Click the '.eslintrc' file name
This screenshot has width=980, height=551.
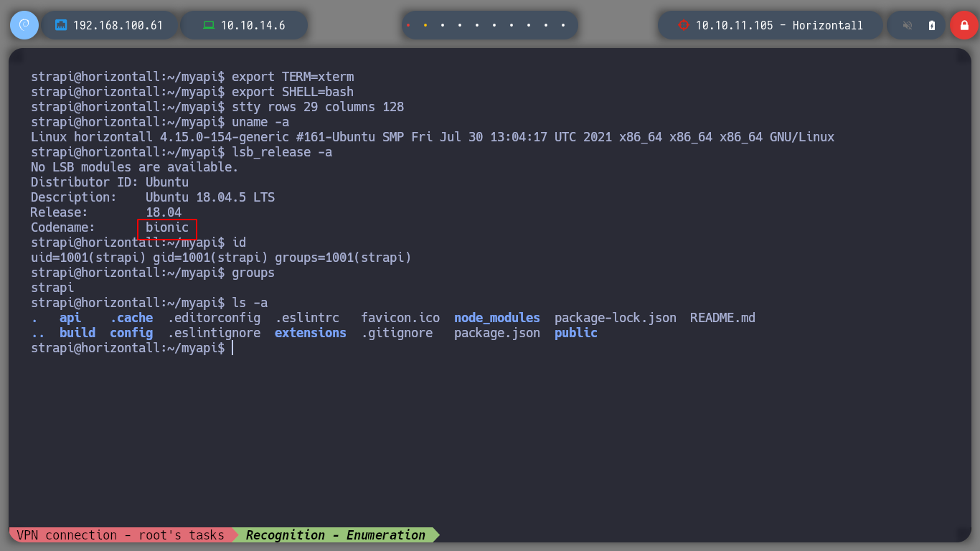coord(307,318)
